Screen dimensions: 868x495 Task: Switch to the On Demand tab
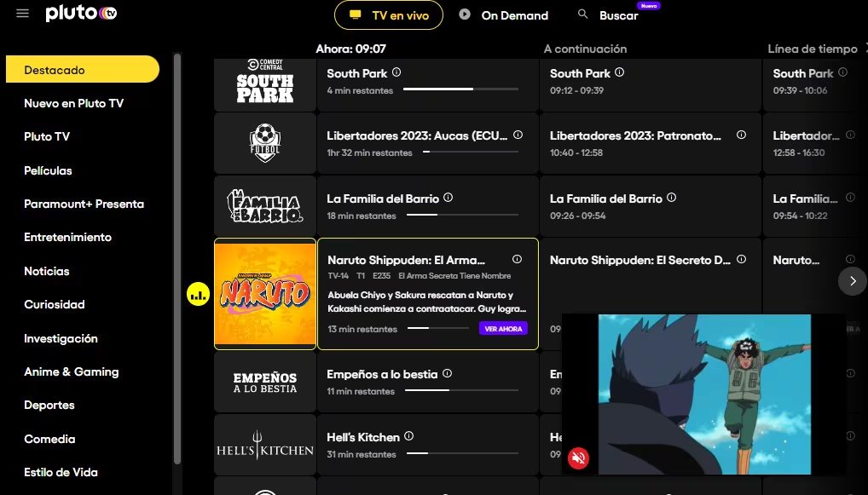pyautogui.click(x=505, y=14)
